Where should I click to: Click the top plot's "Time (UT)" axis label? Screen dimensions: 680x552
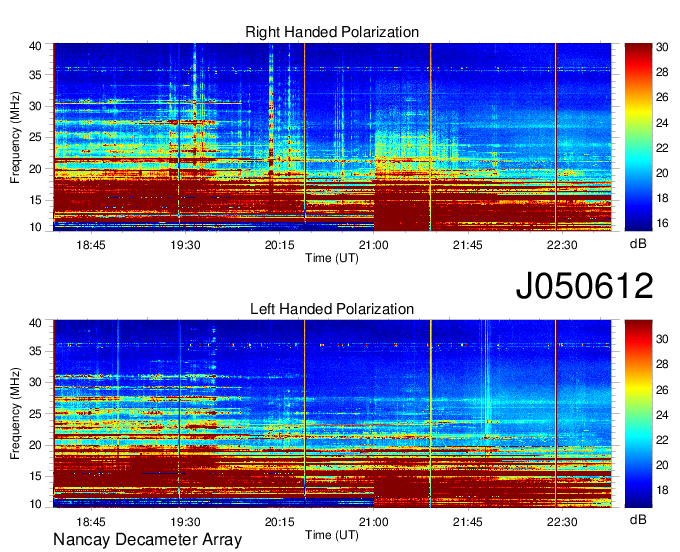point(332,258)
